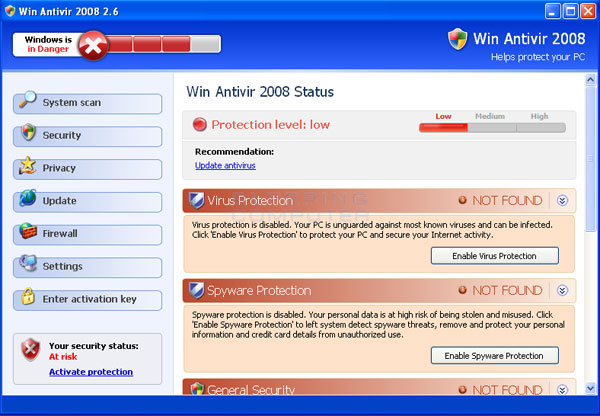Expand the General Security section chevron
Viewport: 600px width, 416px height.
[562, 390]
